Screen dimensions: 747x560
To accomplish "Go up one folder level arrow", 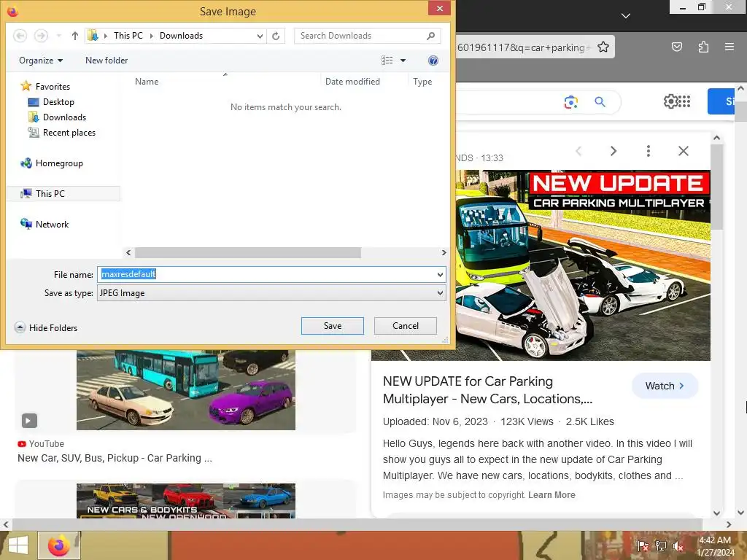I will click(x=75, y=36).
